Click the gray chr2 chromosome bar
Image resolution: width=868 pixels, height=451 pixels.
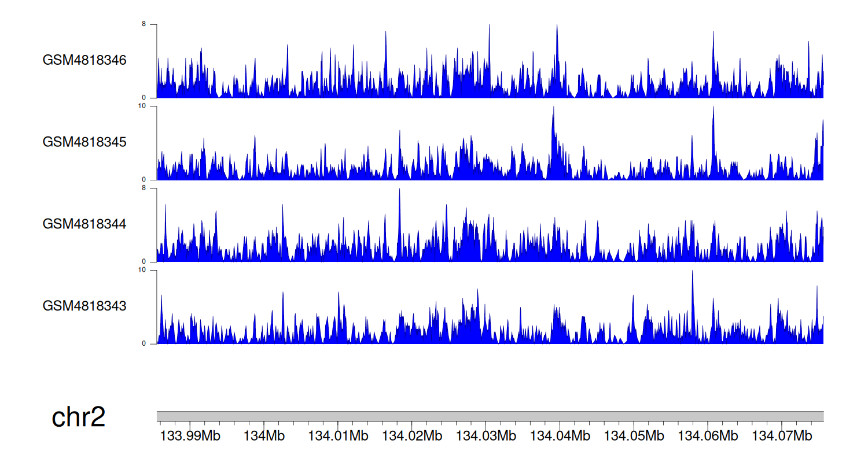490,416
